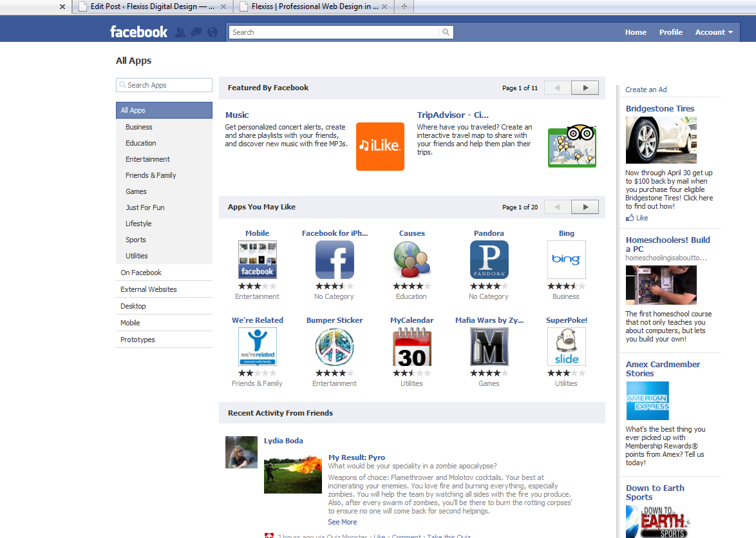This screenshot has width=756, height=538.
Task: Open the Bridgestone Tires ad title
Action: [x=660, y=108]
